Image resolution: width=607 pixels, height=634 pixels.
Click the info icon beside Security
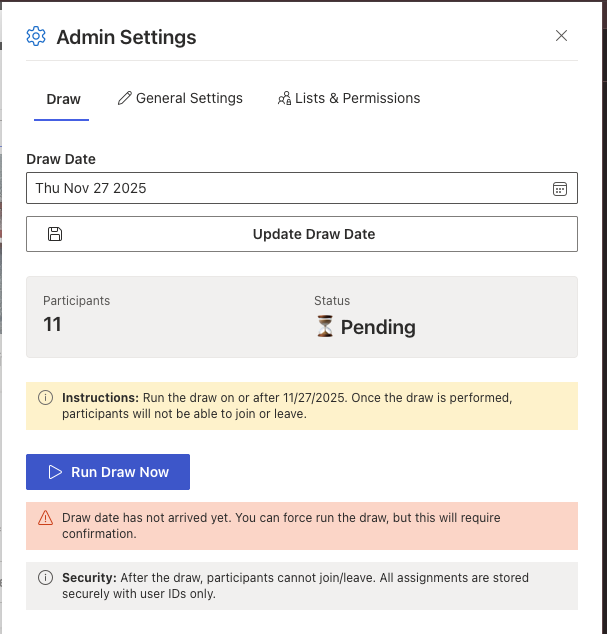point(45,577)
